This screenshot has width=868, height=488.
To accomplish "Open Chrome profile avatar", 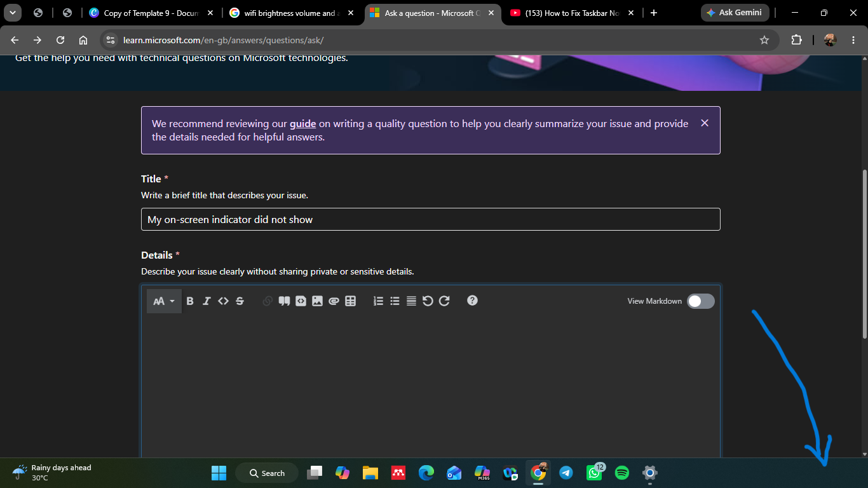I will [830, 40].
